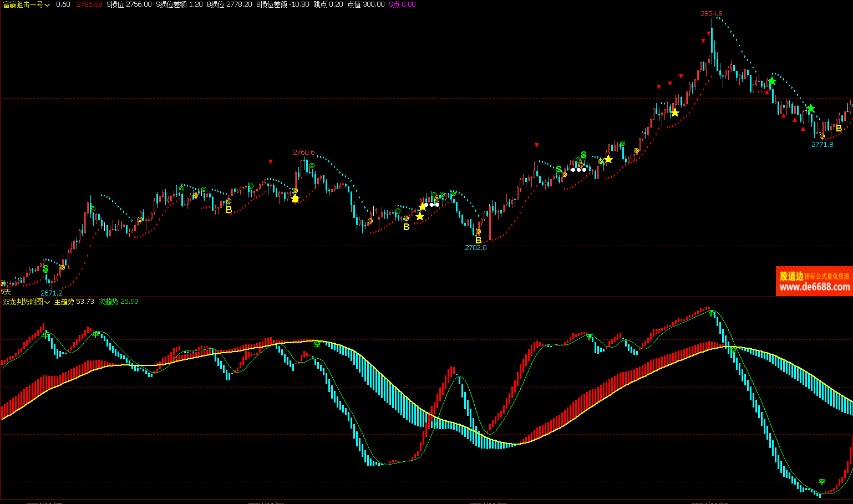Click the green 空 marker on the first yellow line peak
Screen dimensions: 853x504
pyautogui.click(x=317, y=344)
